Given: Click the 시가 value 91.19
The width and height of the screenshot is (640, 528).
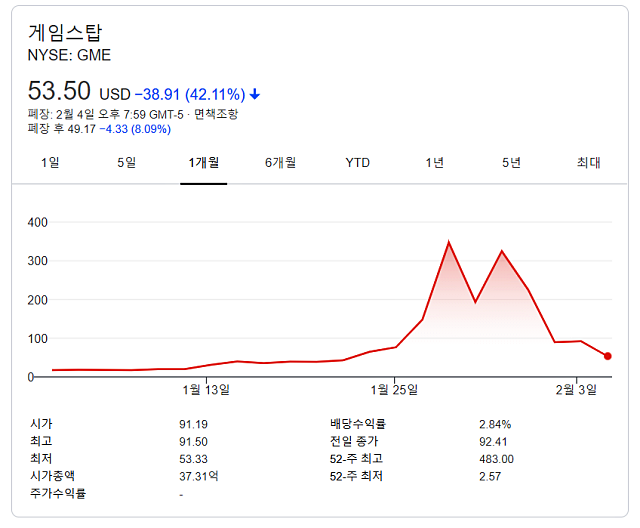Looking at the screenshot, I should [193, 424].
